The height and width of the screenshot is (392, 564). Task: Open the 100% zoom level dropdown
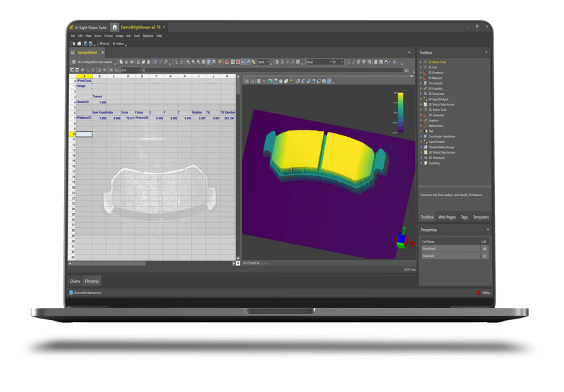pos(263,62)
